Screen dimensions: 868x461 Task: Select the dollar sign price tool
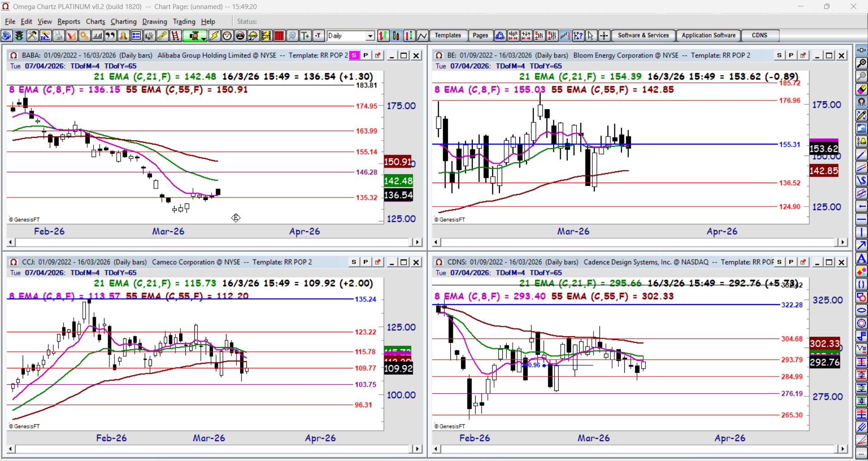(862, 180)
